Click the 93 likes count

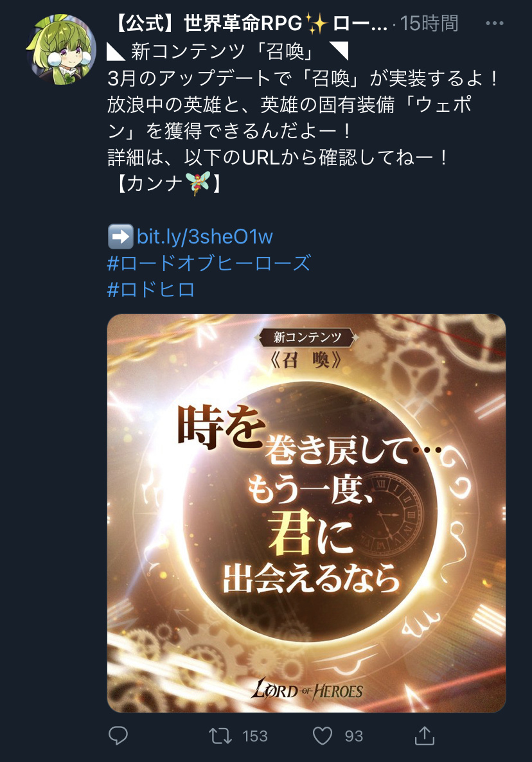(353, 736)
